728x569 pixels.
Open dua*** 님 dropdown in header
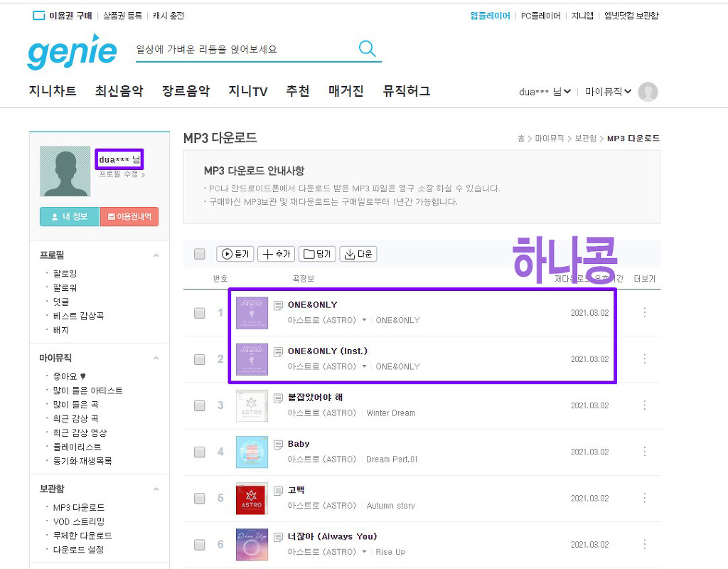click(545, 92)
